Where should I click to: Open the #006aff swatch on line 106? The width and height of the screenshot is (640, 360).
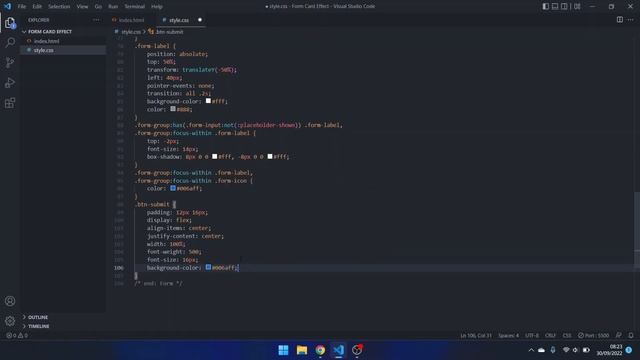(208, 267)
